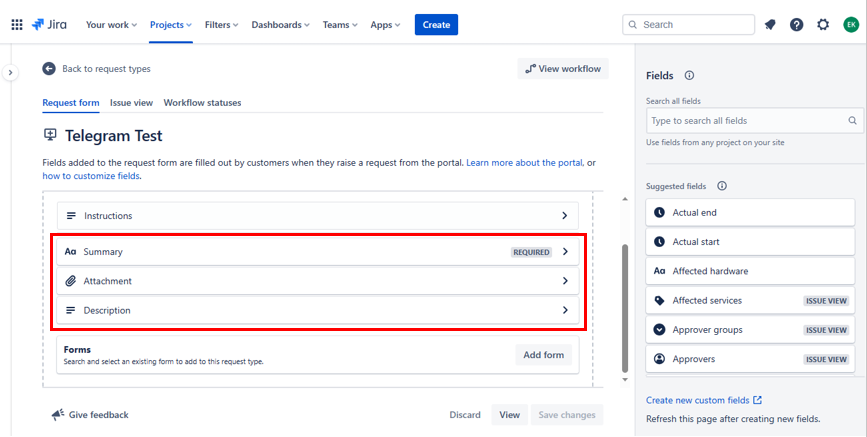Open the Help question mark icon
867x437 pixels.
[796, 24]
